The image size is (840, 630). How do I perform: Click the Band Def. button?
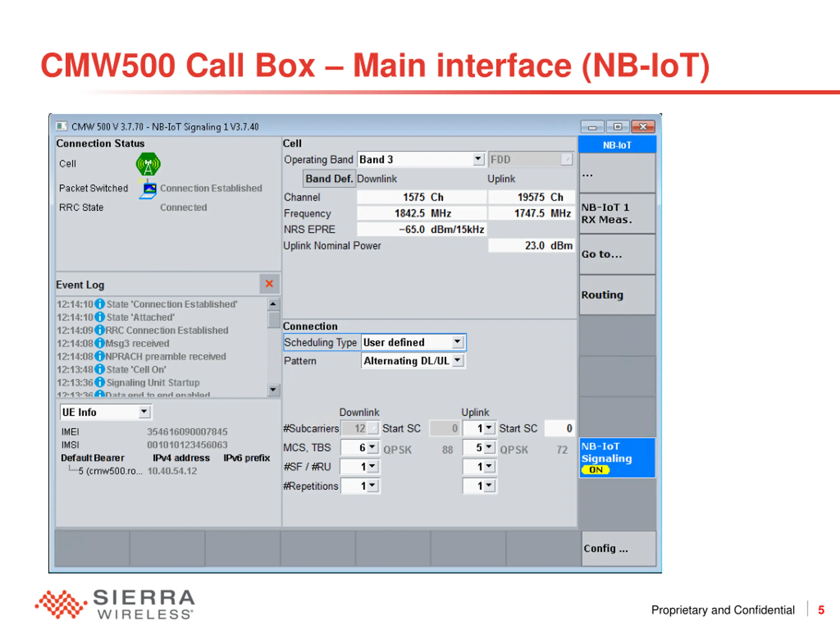pos(329,178)
